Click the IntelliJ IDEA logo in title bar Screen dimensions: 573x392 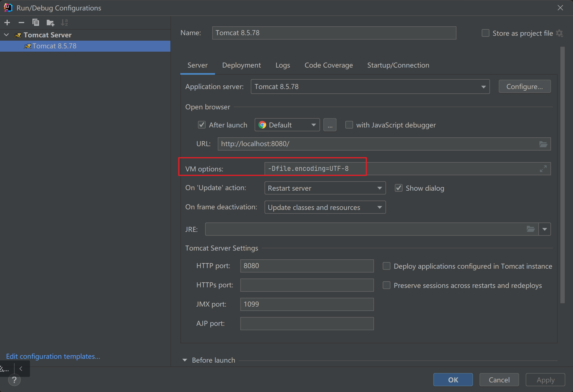(8, 8)
